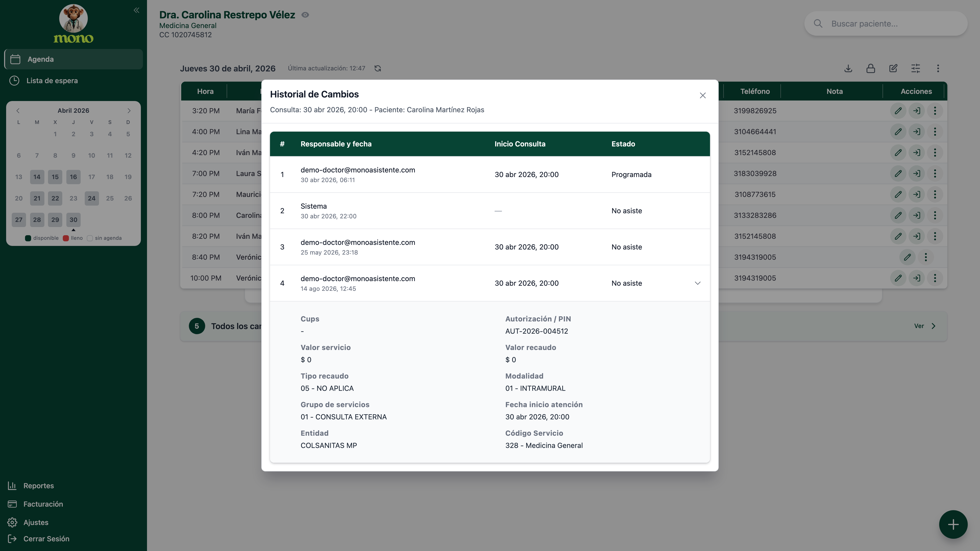Select April 24 in the mini calendar
Image resolution: width=980 pixels, height=551 pixels.
tap(92, 198)
